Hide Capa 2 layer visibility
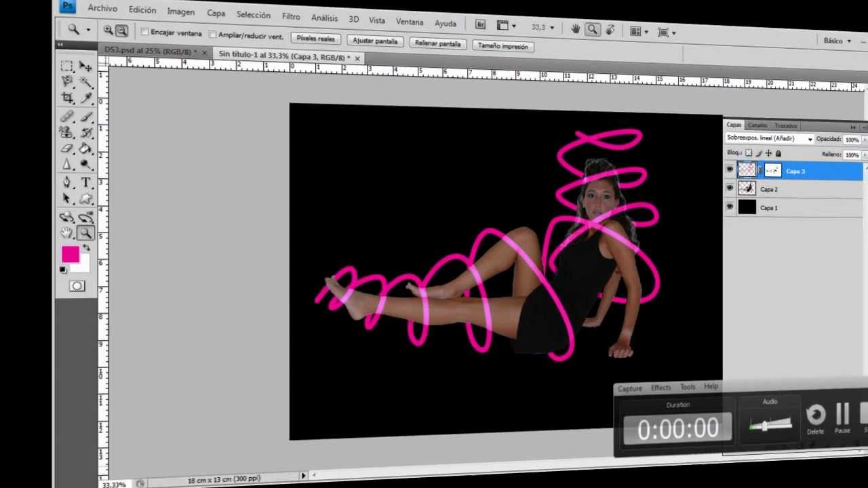 (x=730, y=188)
